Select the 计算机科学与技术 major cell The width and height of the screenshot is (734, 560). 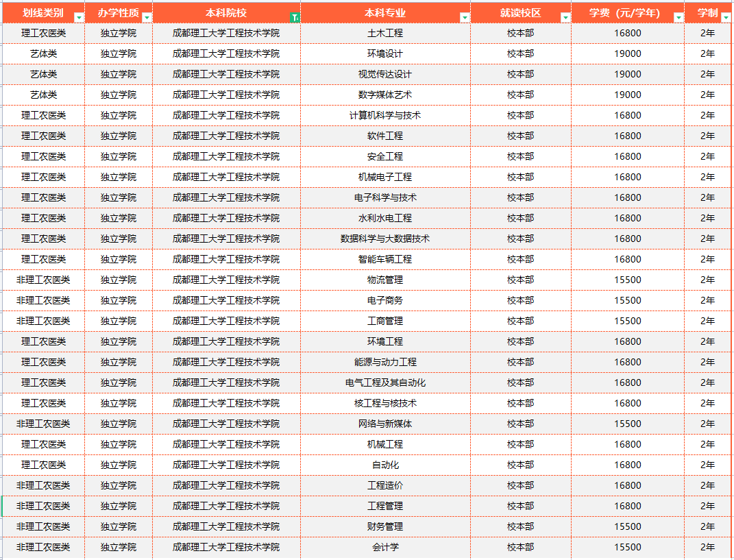(x=385, y=116)
